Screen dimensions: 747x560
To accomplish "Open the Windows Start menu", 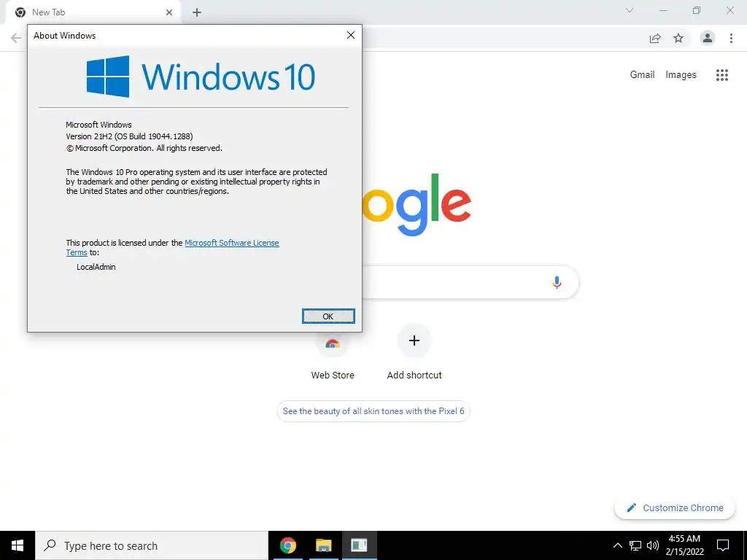I will [18, 545].
